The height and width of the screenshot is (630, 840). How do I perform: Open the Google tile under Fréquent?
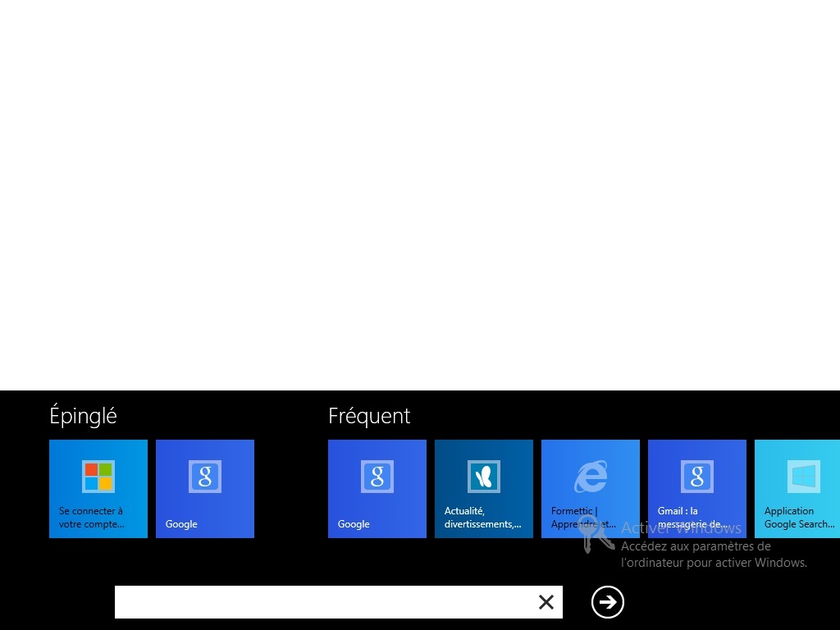pyautogui.click(x=377, y=489)
